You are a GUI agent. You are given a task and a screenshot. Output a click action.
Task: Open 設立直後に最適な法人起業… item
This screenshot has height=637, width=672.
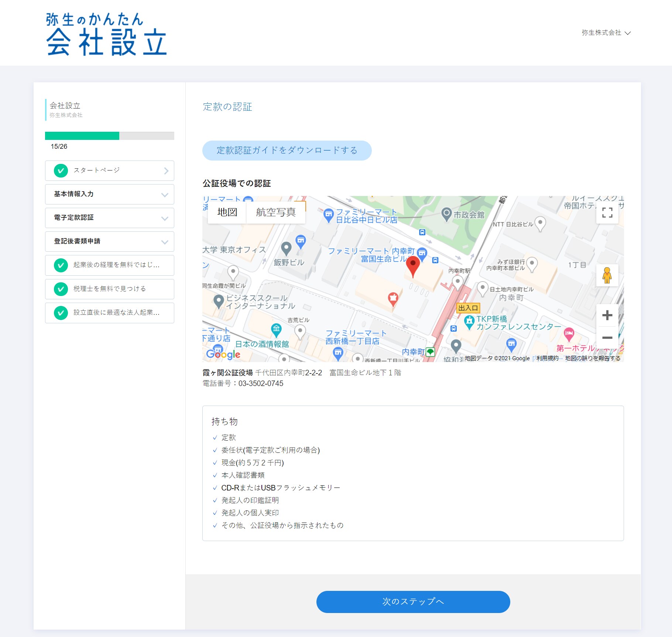[x=110, y=313]
